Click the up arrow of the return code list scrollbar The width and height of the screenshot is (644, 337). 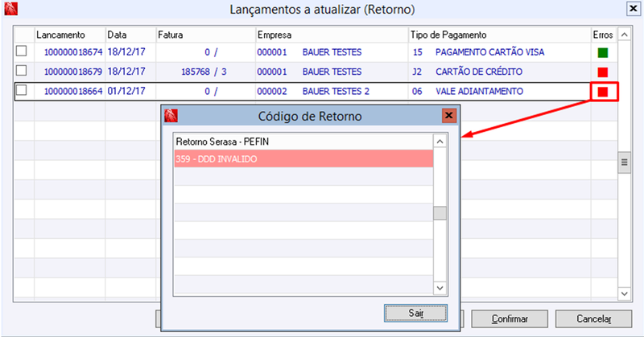click(x=440, y=142)
